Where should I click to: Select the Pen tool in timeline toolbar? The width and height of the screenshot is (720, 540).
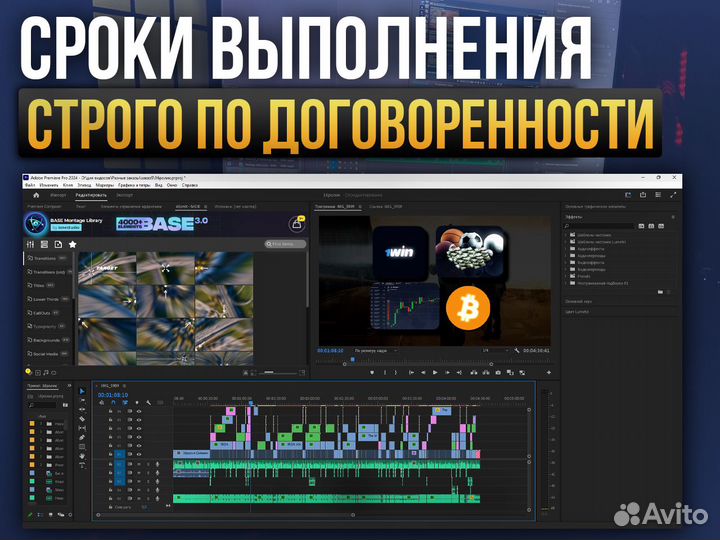82,437
